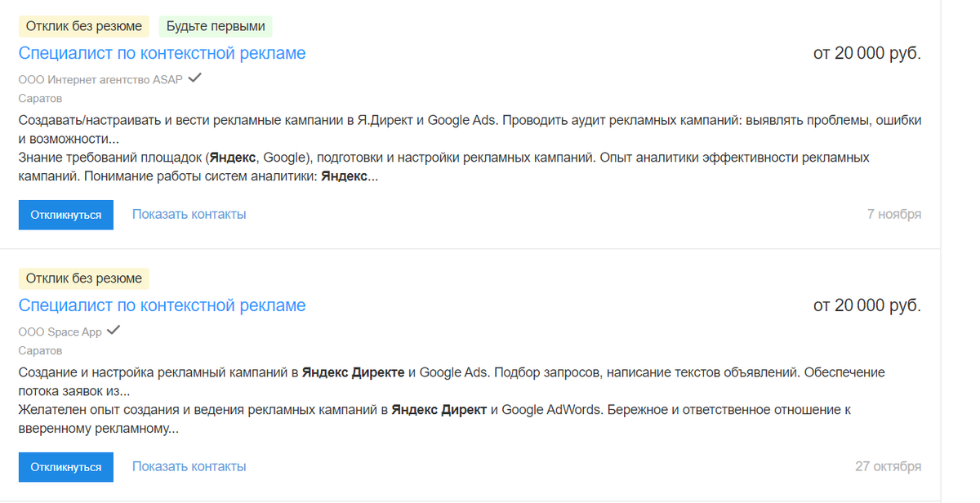Show contacts for the ASAP agency vacancy

click(189, 214)
